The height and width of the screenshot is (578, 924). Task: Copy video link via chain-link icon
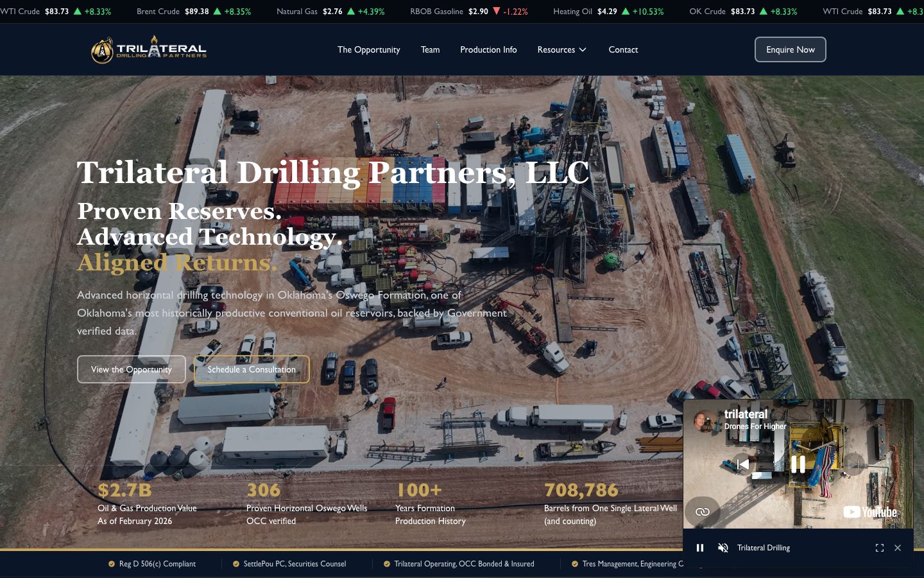tap(703, 512)
